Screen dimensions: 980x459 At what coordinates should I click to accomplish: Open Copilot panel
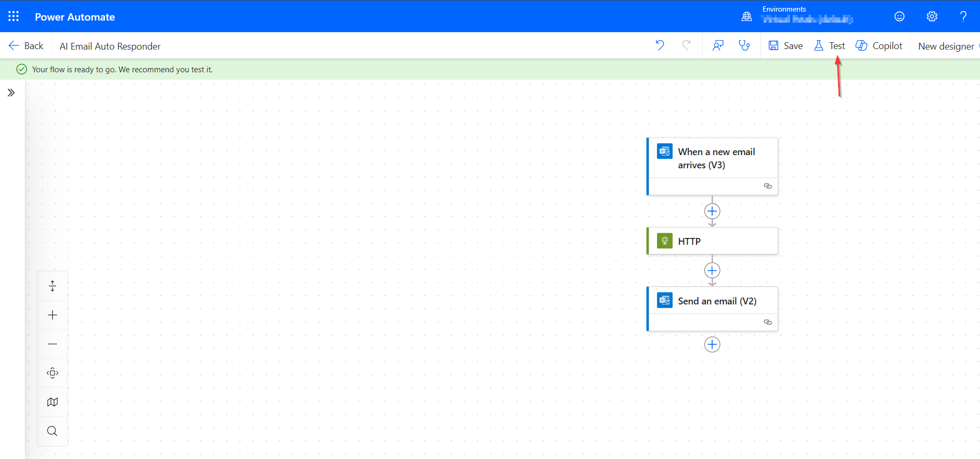click(x=879, y=46)
